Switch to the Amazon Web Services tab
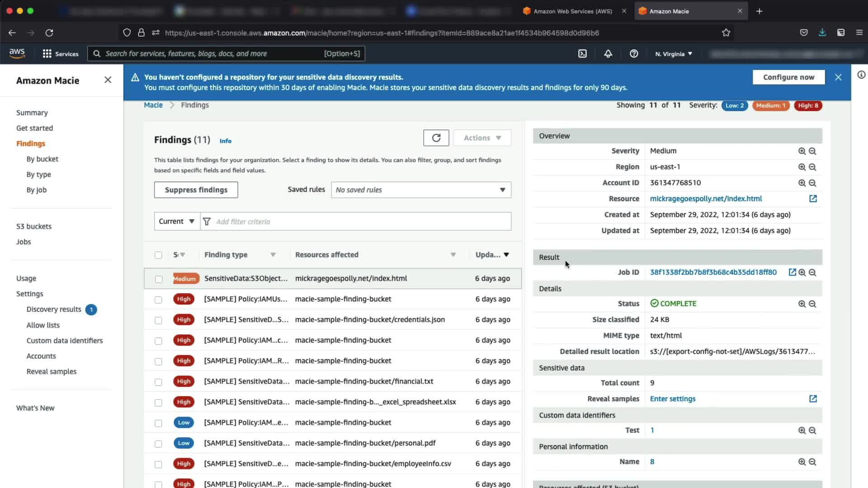This screenshot has height=488, width=868. [572, 11]
